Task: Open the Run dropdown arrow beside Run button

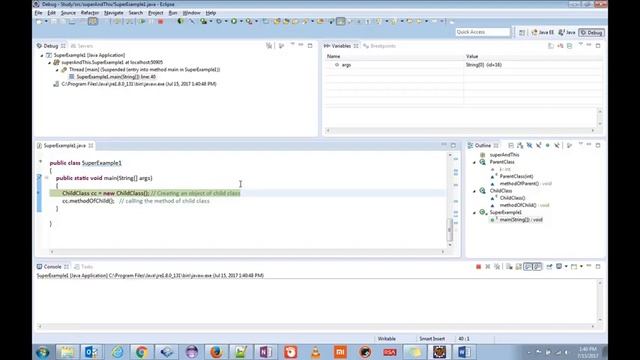Action: coord(241,21)
